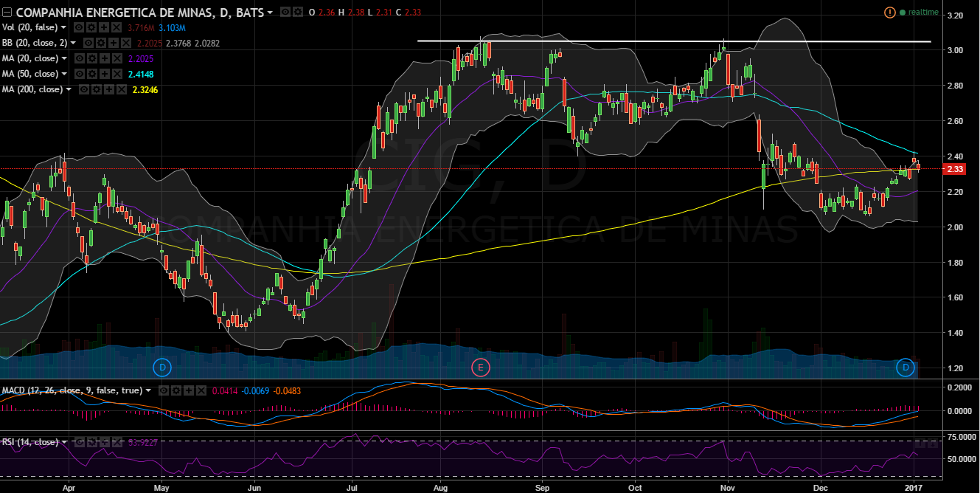This screenshot has width=980, height=493.
Task: Click the red earnings E marker
Action: click(x=480, y=366)
